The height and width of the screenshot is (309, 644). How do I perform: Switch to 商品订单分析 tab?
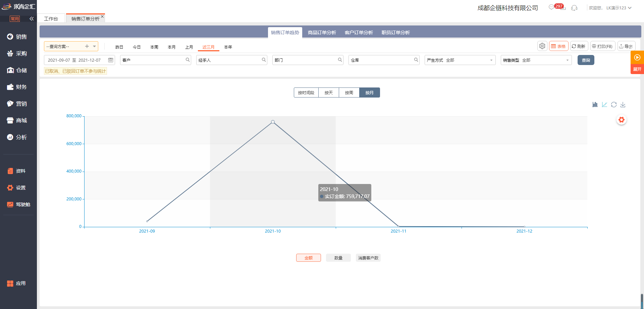(x=322, y=33)
